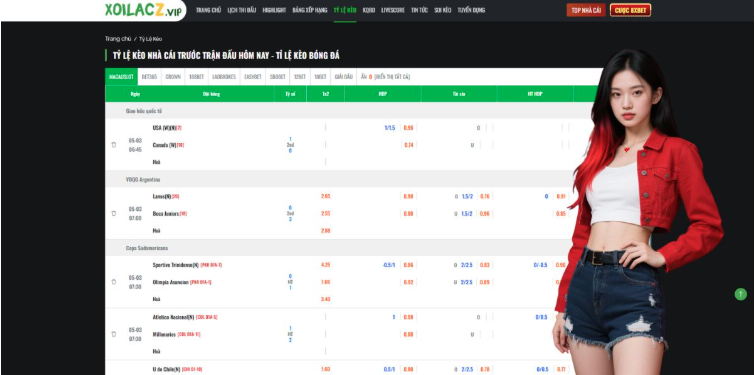This screenshot has width=755, height=375.
Task: Click the Boca Juniors team name
Action: [166, 213]
